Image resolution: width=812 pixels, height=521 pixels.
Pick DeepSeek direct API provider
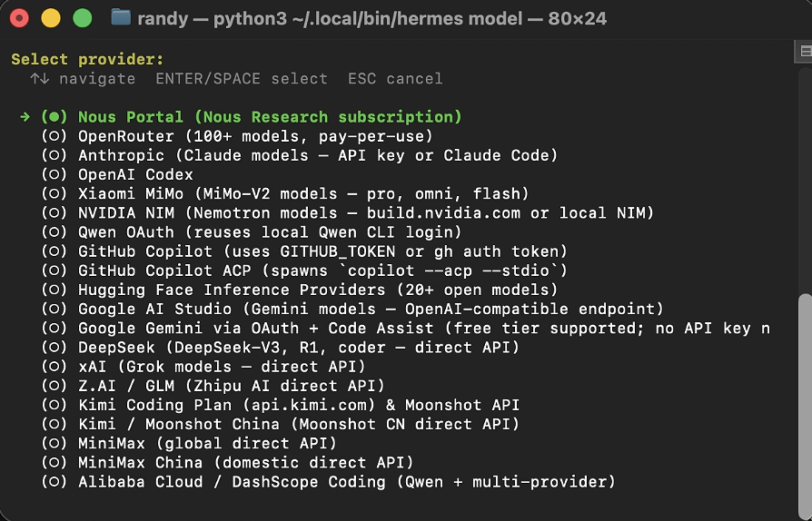280,347
